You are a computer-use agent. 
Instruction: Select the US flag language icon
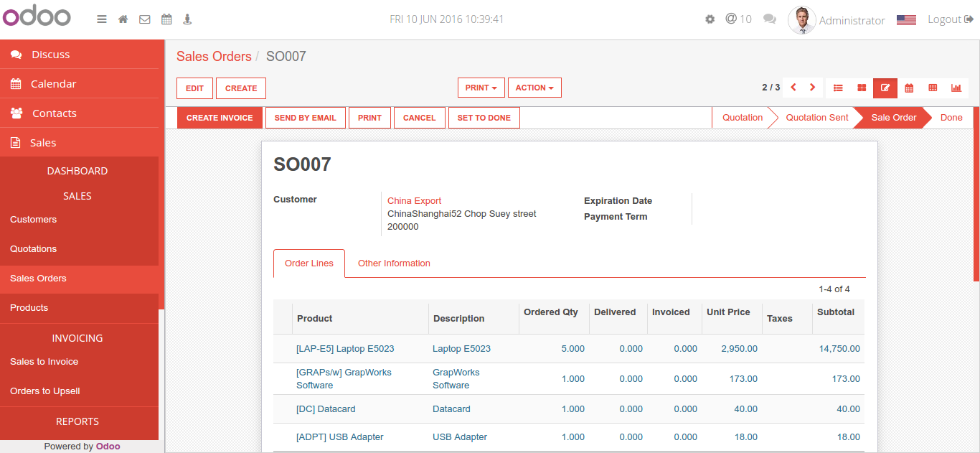(x=906, y=20)
